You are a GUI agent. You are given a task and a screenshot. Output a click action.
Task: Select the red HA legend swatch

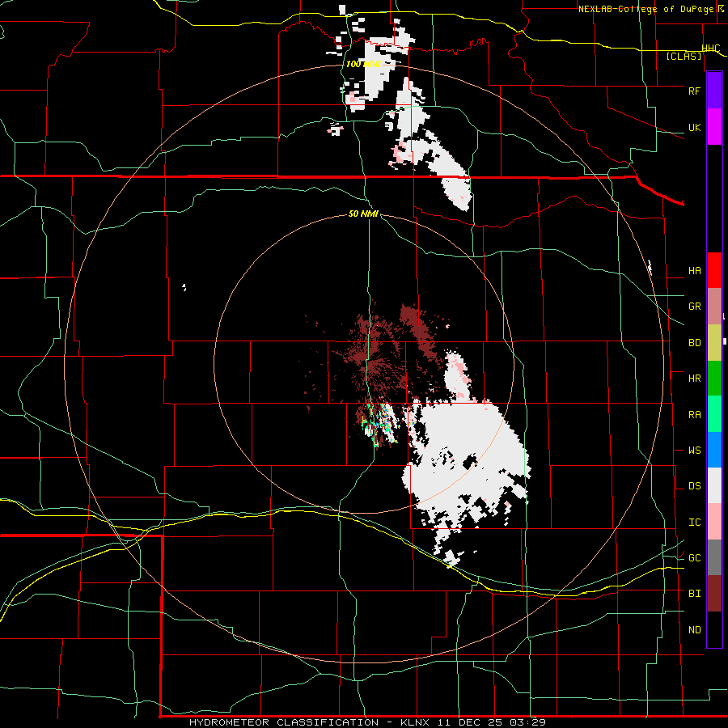(714, 270)
